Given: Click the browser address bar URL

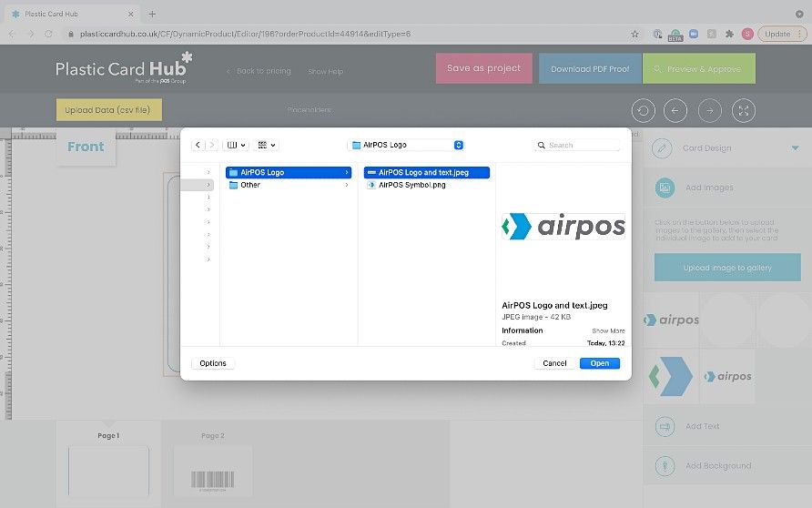Looking at the screenshot, I should (246, 34).
